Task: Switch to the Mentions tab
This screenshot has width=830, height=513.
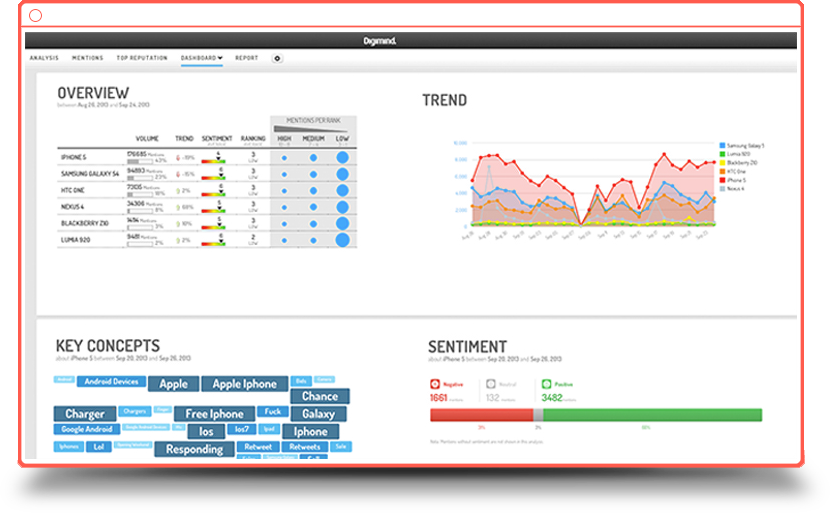Action: coord(87,58)
